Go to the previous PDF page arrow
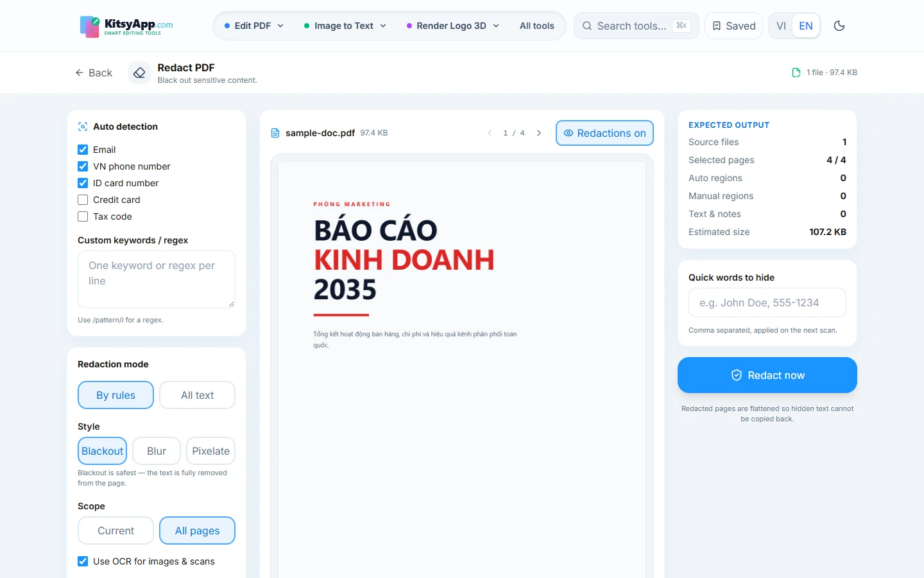924x578 pixels. click(x=490, y=133)
